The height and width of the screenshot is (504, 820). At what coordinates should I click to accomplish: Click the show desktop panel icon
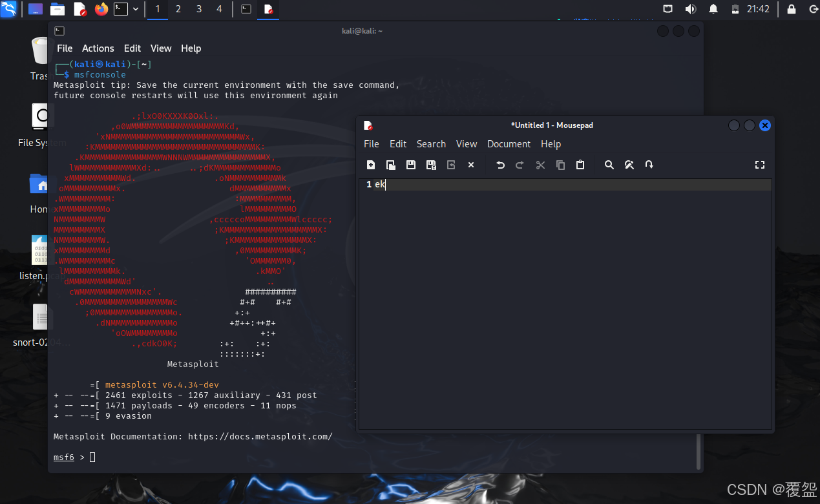[x=36, y=9]
